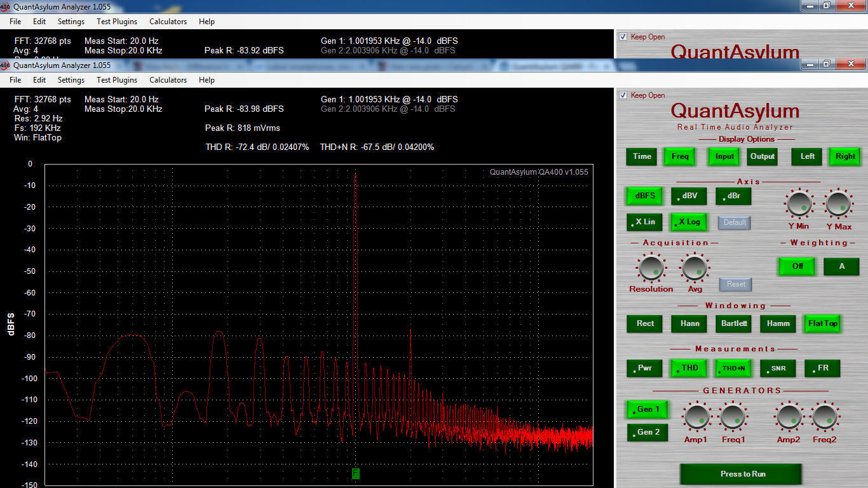Viewport: 868px width, 488px height.
Task: Click the Press to Run button
Action: 741,474
